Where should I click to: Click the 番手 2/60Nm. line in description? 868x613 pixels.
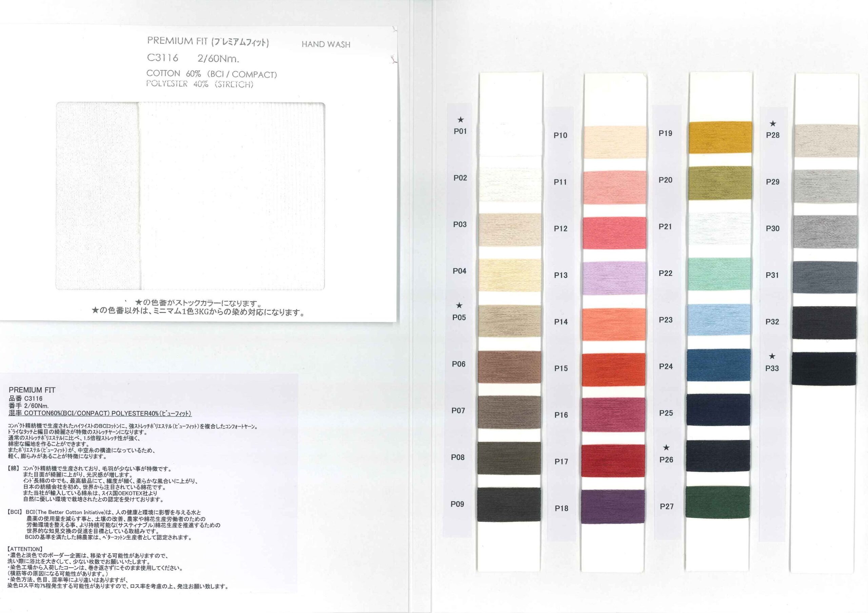click(x=29, y=406)
